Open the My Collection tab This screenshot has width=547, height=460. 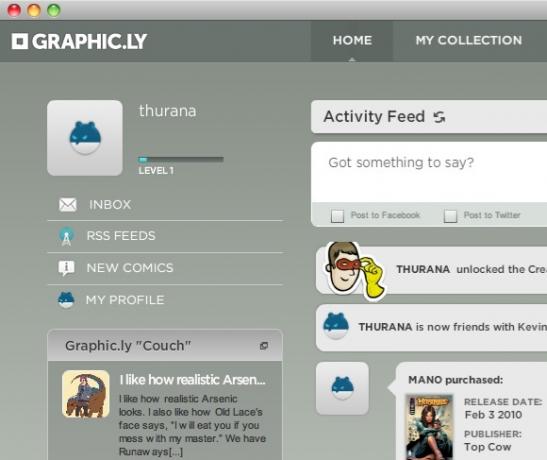[469, 41]
